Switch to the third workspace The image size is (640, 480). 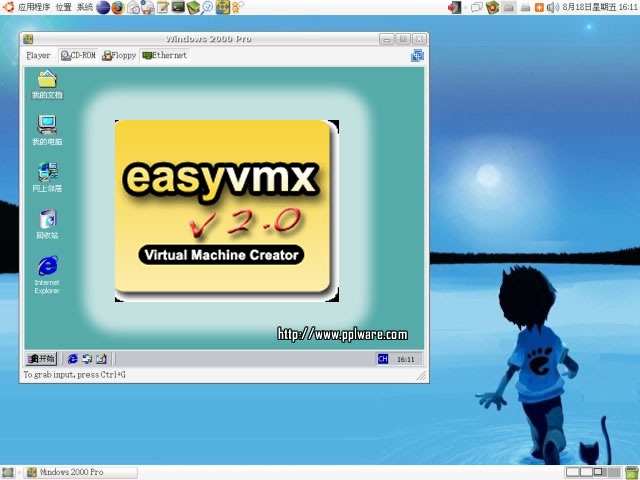click(x=600, y=472)
